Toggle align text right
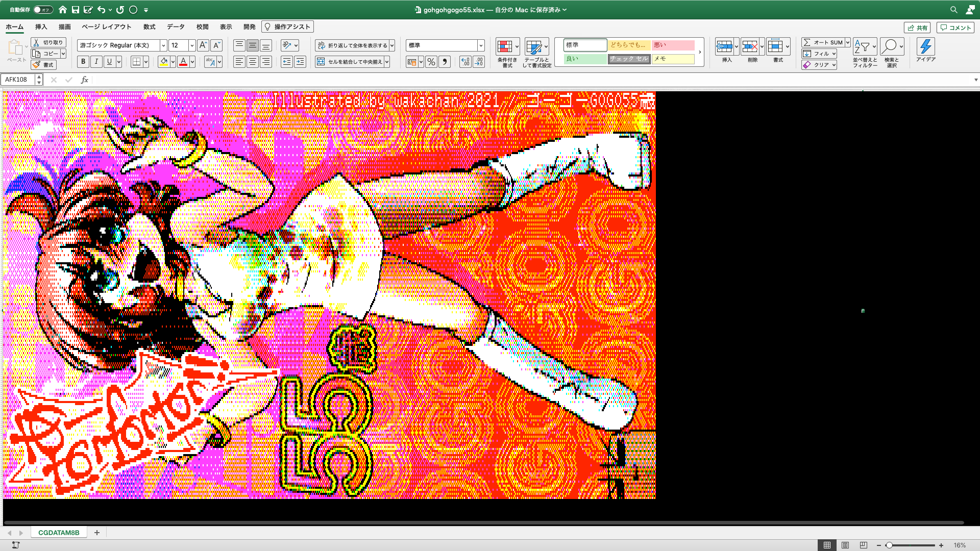 [266, 62]
